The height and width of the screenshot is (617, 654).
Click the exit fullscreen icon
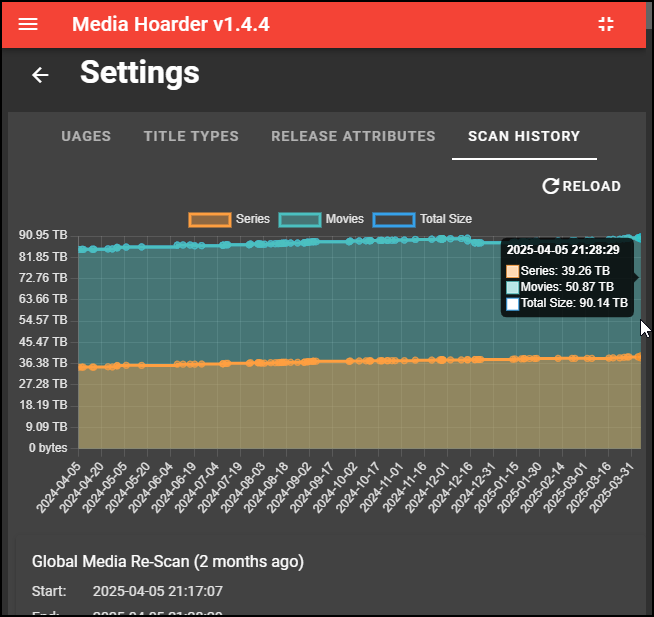pos(606,24)
